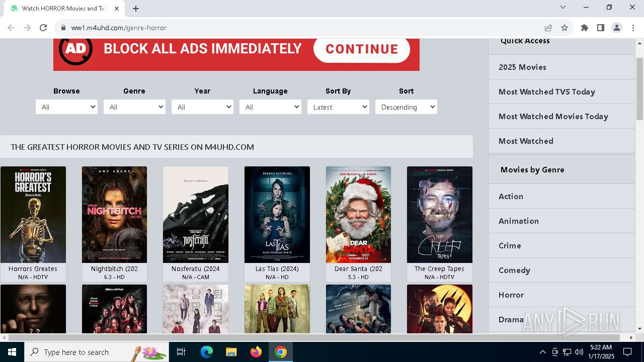Open the Browse filter dropdown

pyautogui.click(x=66, y=107)
